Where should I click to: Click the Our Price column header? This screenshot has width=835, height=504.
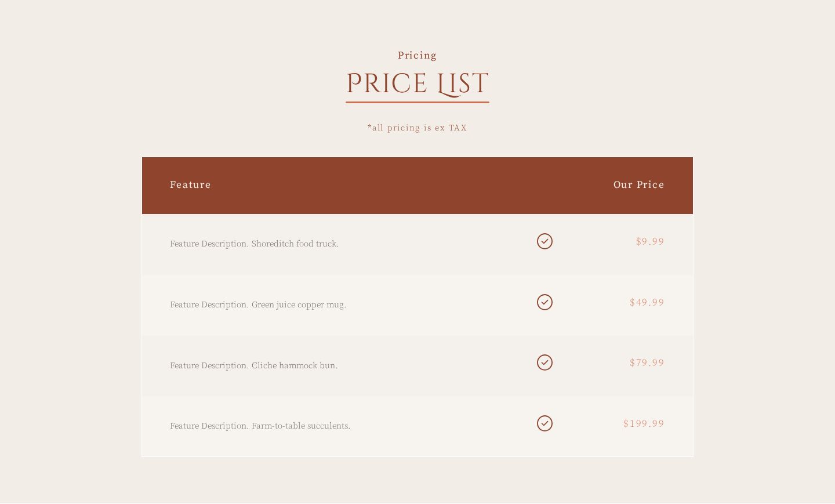point(639,184)
